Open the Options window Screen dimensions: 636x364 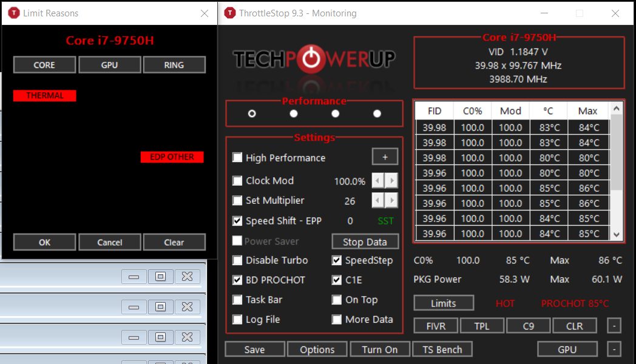pos(317,349)
